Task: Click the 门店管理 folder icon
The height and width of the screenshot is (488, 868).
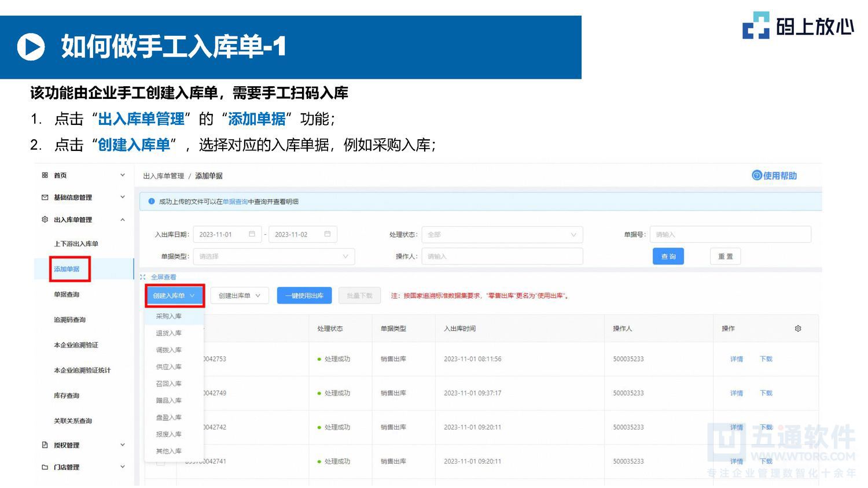Action: [45, 467]
